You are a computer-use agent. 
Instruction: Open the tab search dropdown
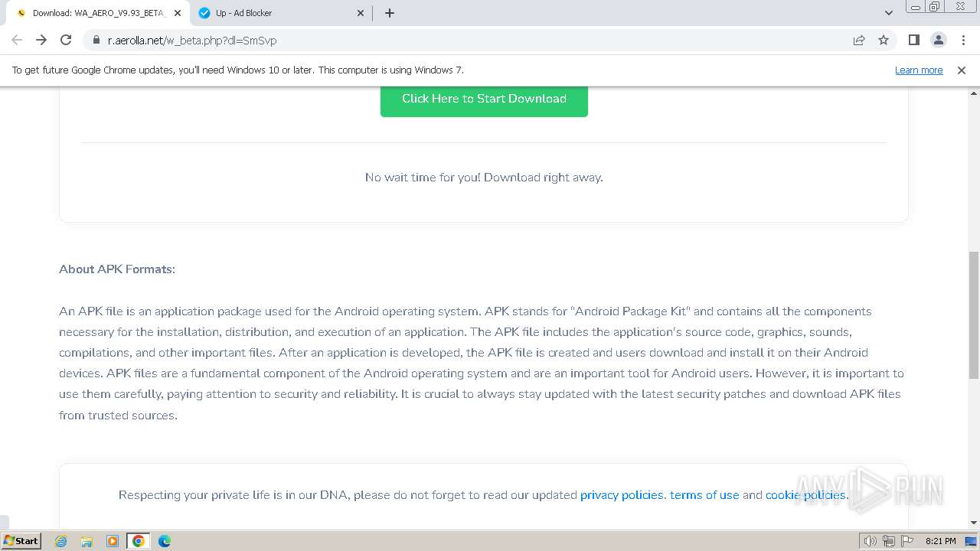click(889, 13)
